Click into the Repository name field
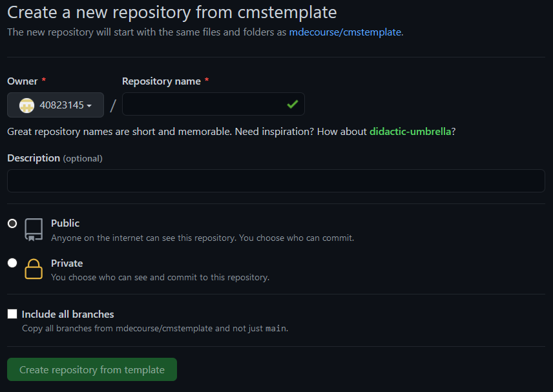Image resolution: width=553 pixels, height=392 pixels. [213, 104]
